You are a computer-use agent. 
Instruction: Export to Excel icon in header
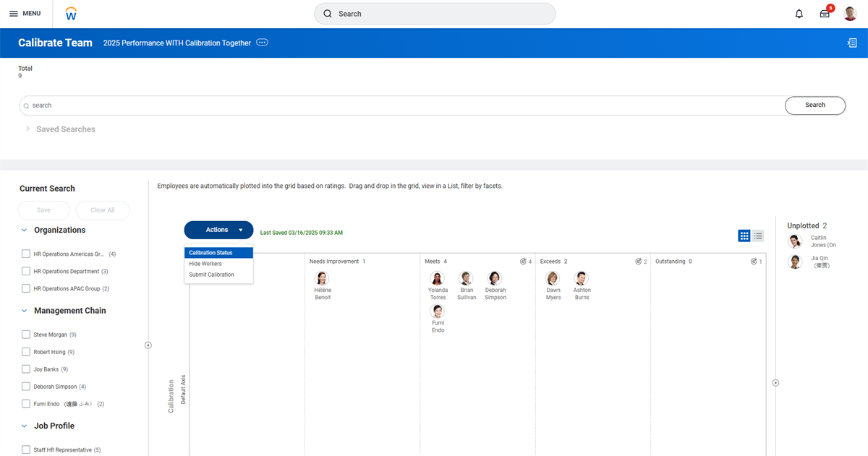click(852, 43)
